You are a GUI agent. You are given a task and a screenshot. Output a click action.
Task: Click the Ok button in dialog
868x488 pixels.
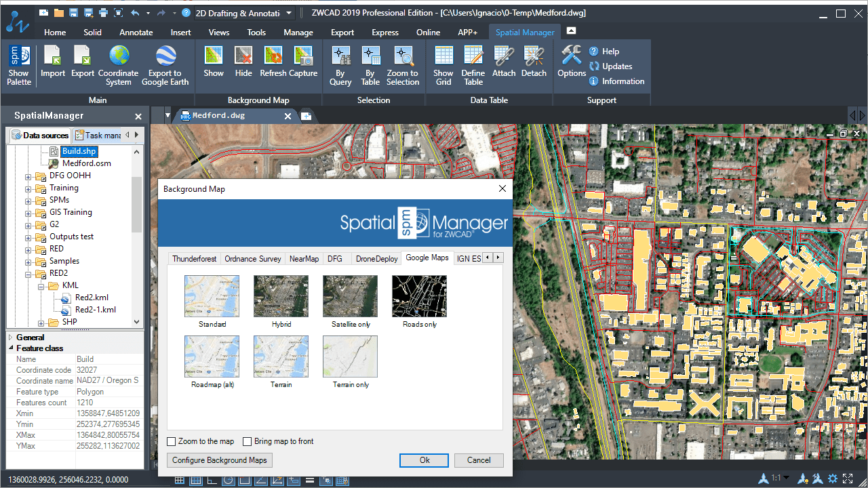[x=425, y=460]
